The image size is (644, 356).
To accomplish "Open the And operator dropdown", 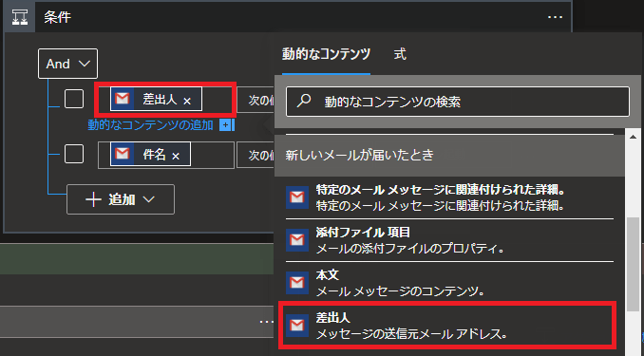I will (x=67, y=64).
